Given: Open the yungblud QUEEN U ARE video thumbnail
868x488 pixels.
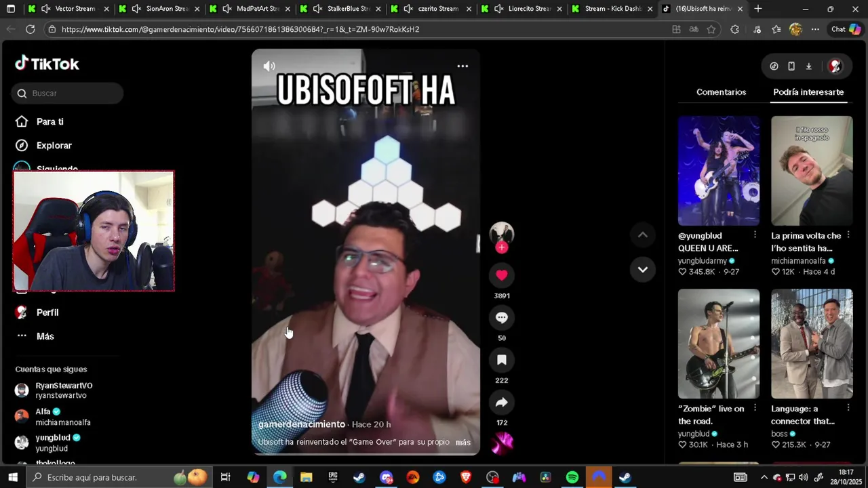Looking at the screenshot, I should click(x=719, y=171).
